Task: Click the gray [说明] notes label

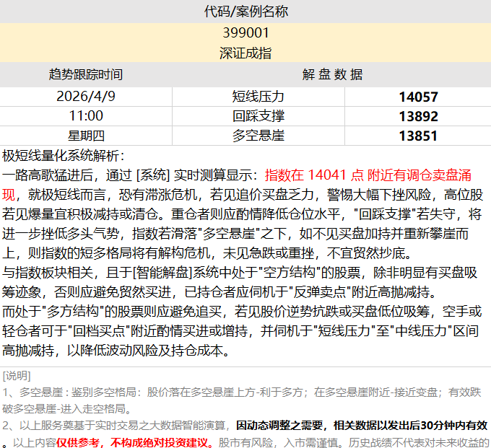Action: 17,376
